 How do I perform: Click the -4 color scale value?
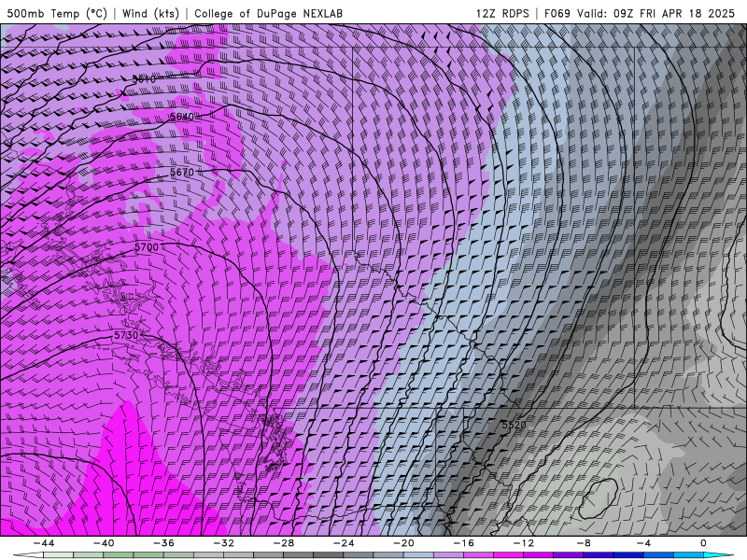[644, 543]
